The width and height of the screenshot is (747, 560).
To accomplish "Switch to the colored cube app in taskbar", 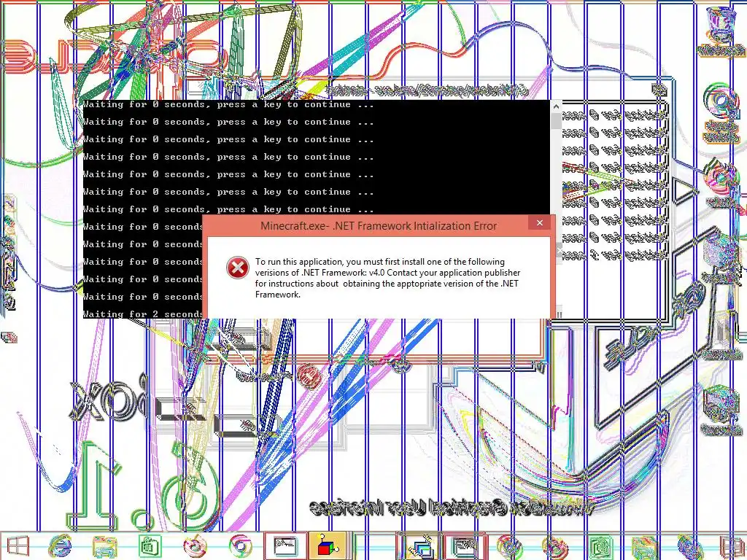I will pyautogui.click(x=329, y=546).
